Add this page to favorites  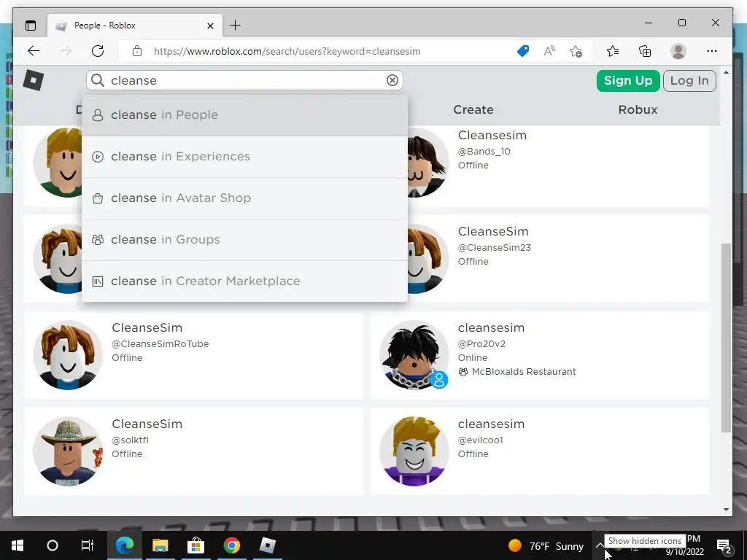pos(576,51)
